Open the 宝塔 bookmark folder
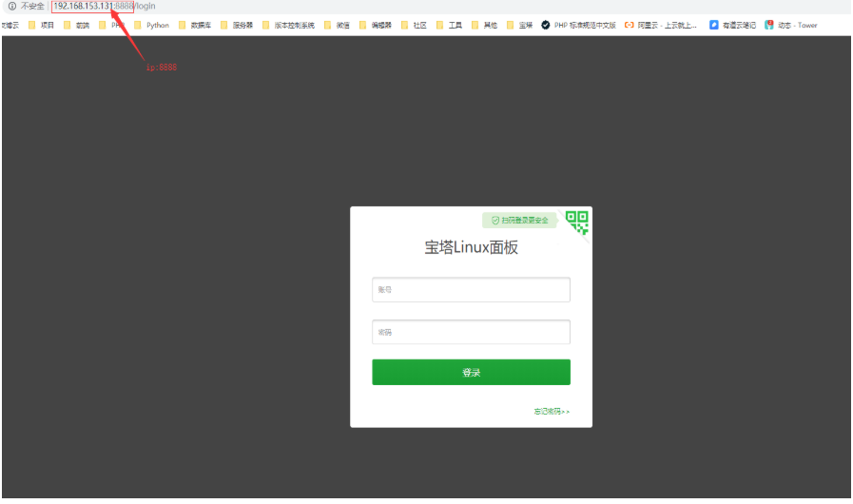Screen dimensions: 853x504 pos(520,25)
